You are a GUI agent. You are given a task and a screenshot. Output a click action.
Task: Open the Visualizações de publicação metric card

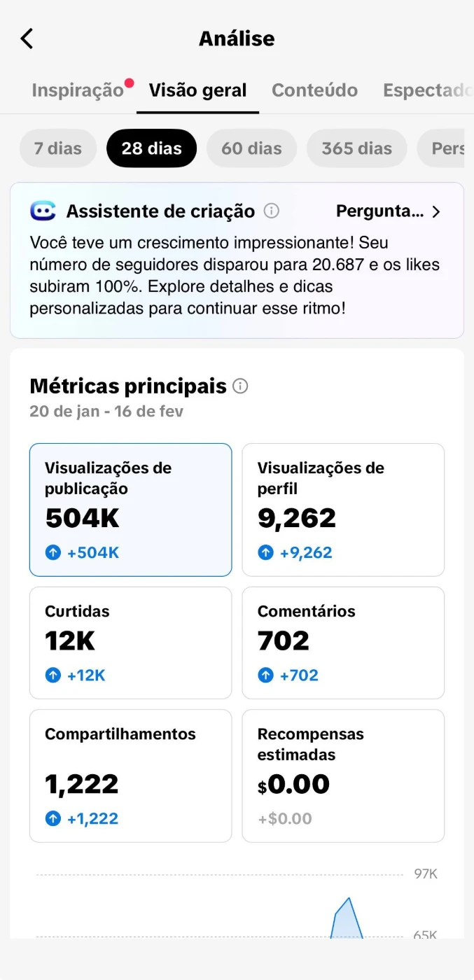coord(130,510)
